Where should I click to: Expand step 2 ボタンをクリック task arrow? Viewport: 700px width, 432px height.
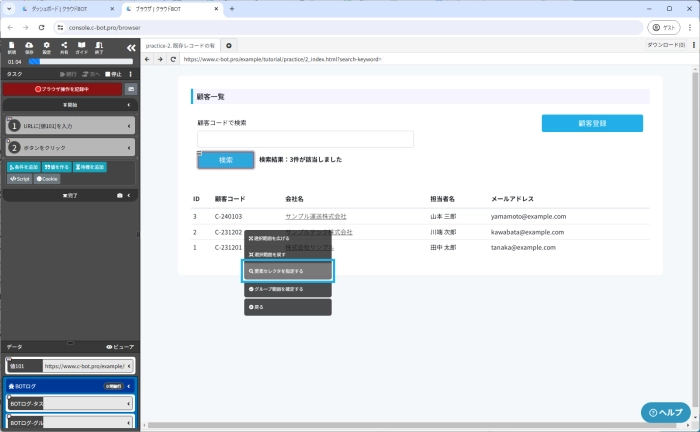(x=129, y=148)
